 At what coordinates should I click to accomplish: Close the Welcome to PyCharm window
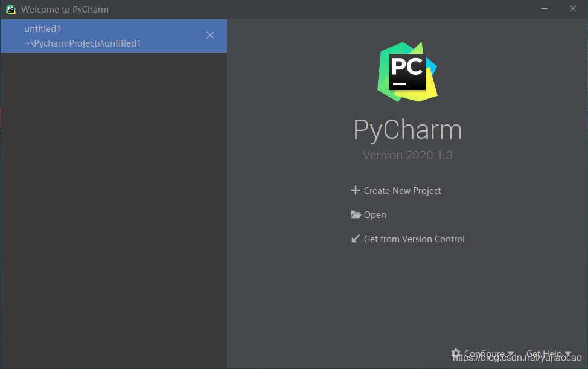[573, 8]
